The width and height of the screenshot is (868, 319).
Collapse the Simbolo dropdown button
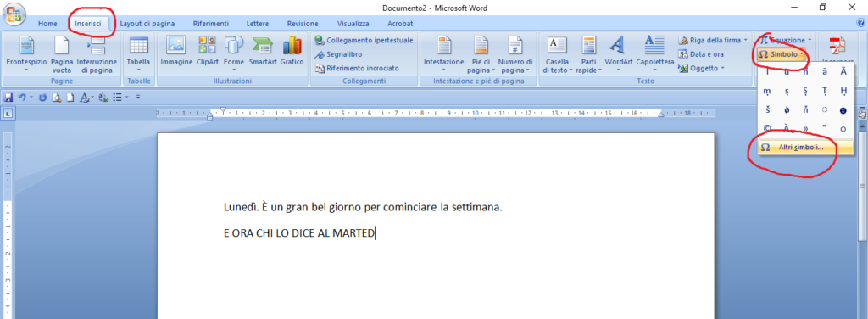[782, 54]
